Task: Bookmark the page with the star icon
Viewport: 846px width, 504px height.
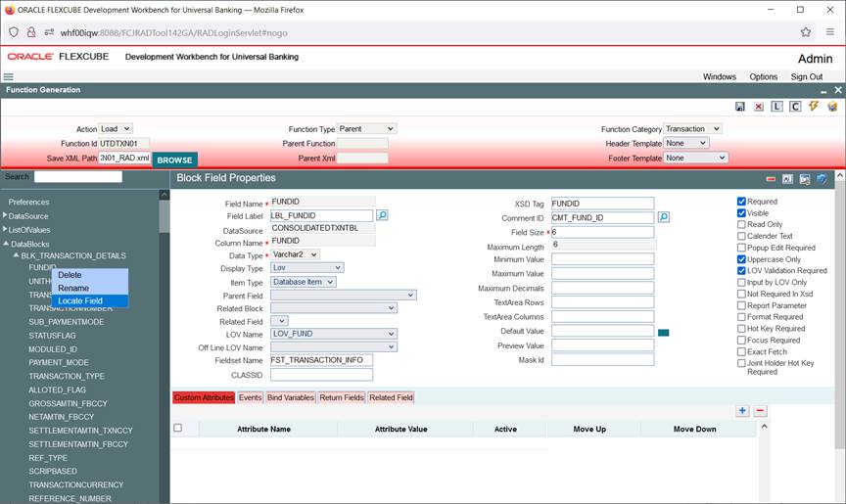Action: (806, 32)
